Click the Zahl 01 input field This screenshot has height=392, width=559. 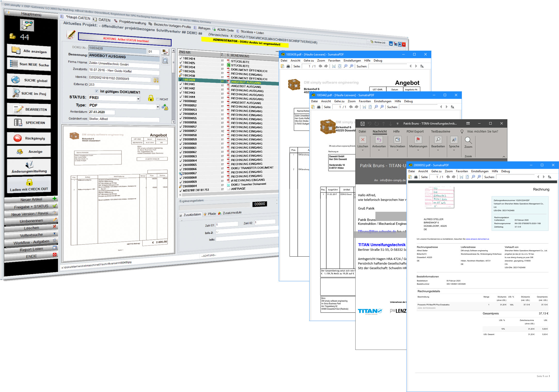pos(227,224)
